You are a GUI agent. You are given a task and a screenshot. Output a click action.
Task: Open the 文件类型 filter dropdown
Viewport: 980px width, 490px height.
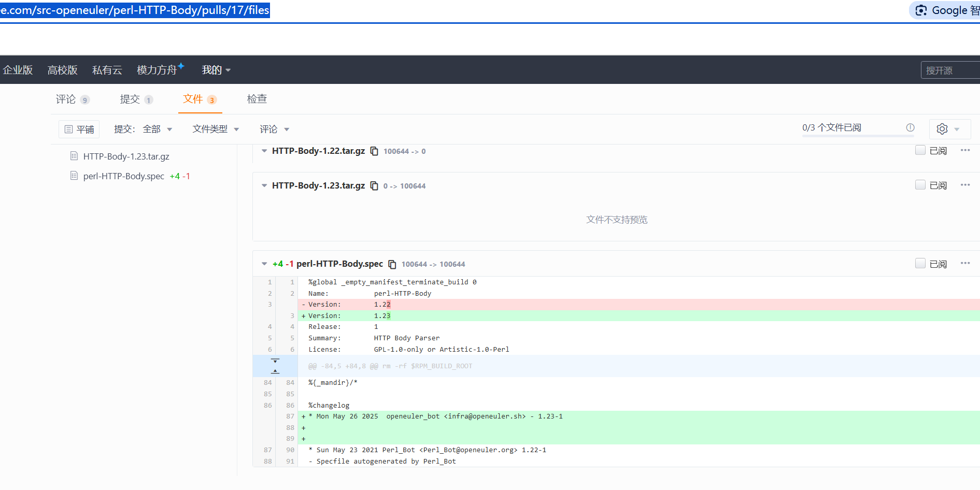(216, 129)
